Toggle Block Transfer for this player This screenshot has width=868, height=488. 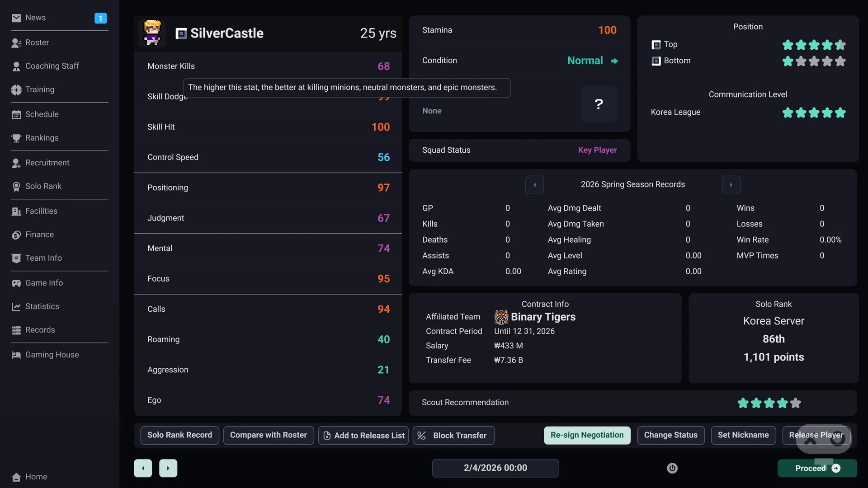click(x=453, y=436)
